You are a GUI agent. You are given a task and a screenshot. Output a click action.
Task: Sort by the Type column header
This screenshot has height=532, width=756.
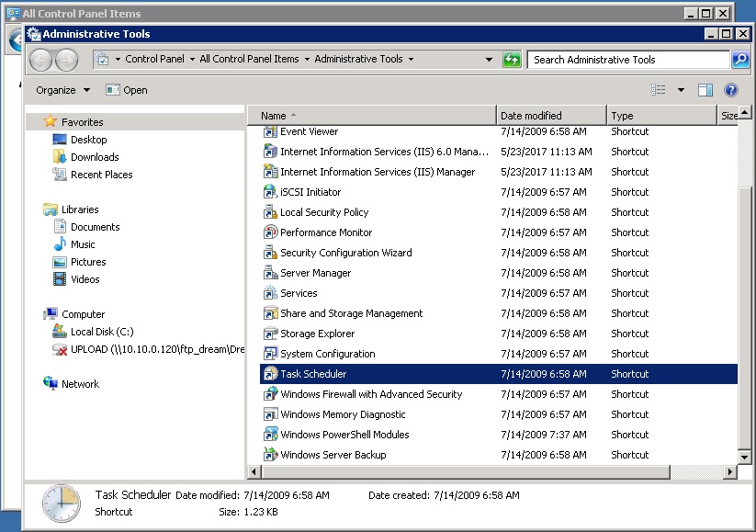coord(661,116)
